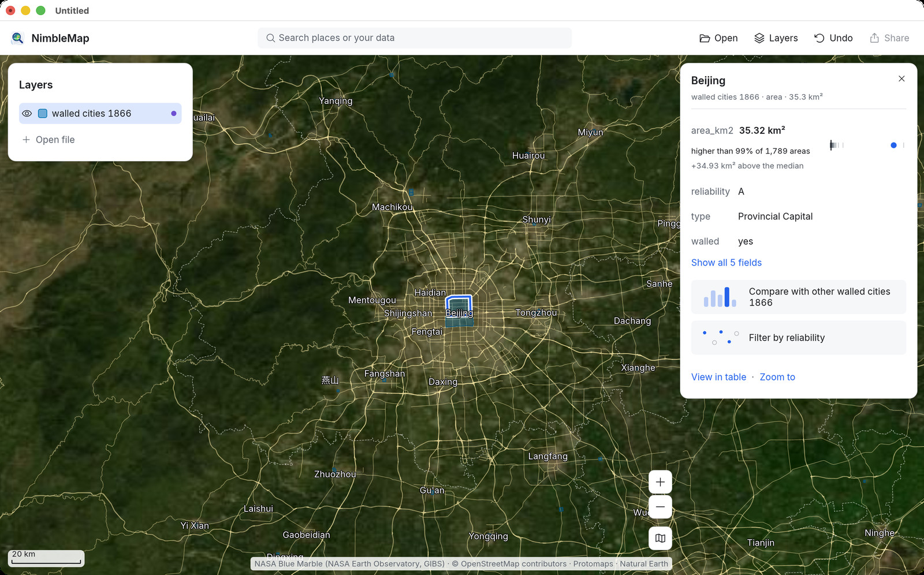Click the walled value yes
Viewport: 924px width, 575px height.
pos(746,241)
